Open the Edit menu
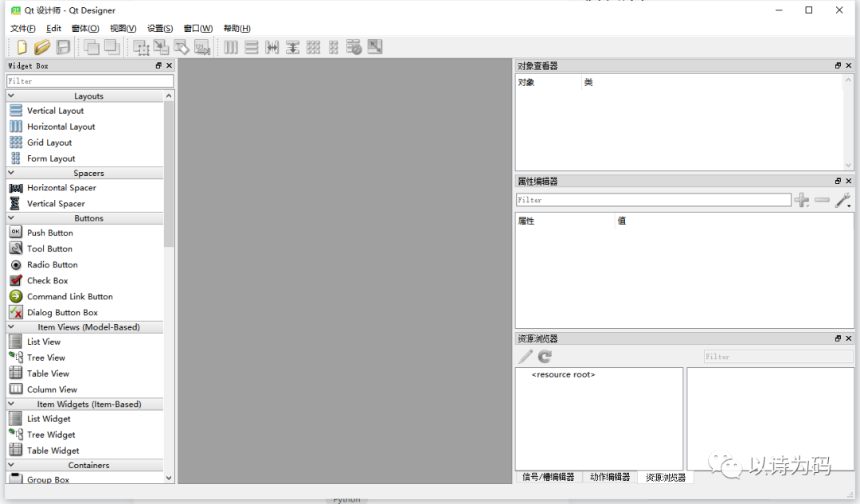 54,28
